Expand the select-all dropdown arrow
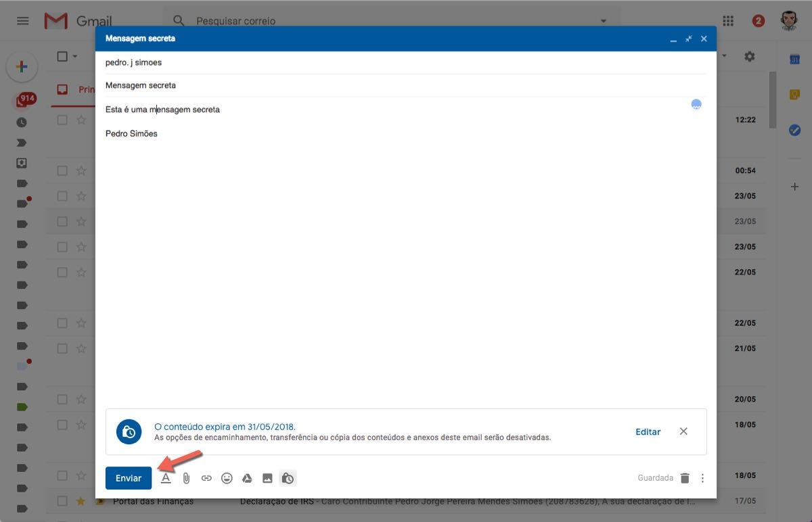 (x=75, y=57)
